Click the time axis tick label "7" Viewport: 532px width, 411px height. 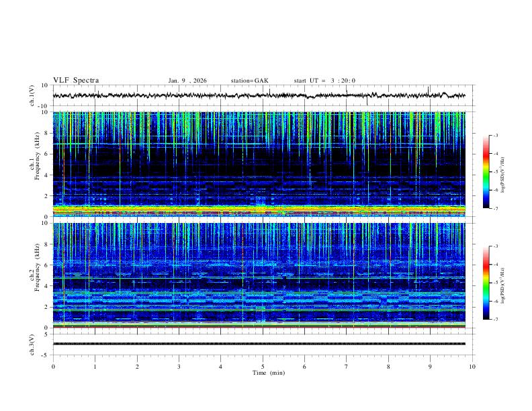click(347, 367)
